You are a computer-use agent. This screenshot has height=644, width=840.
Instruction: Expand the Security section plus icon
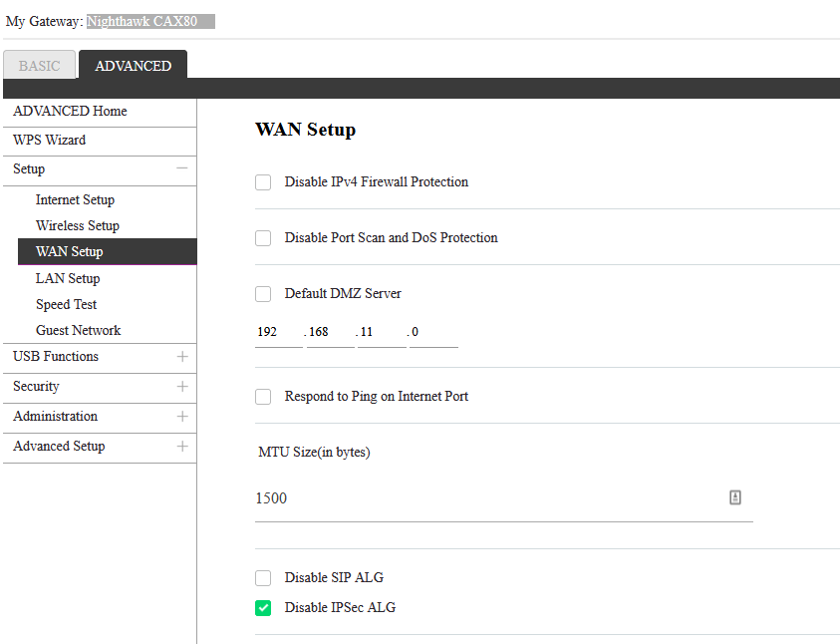tap(181, 386)
